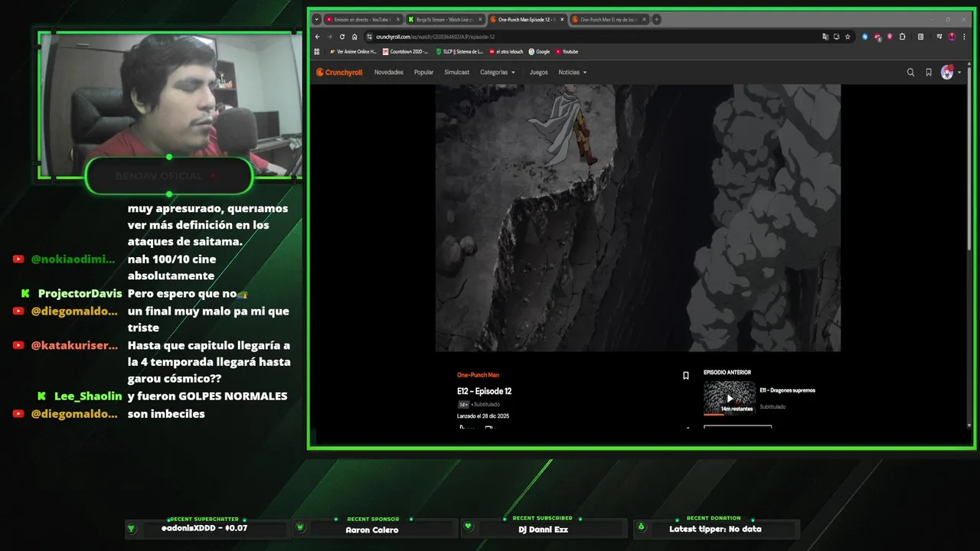
Task: Open Simulcast menu item
Action: tap(457, 73)
